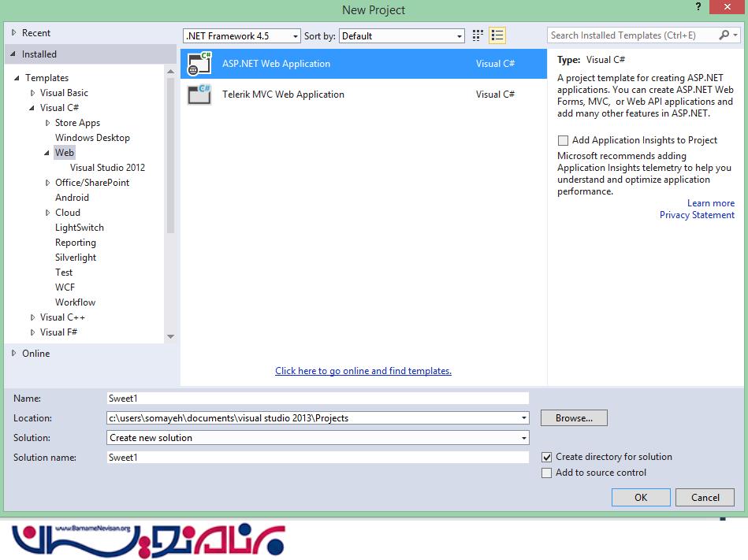Select Silverlight template category
Screen dimensions: 748x560
[x=76, y=258]
